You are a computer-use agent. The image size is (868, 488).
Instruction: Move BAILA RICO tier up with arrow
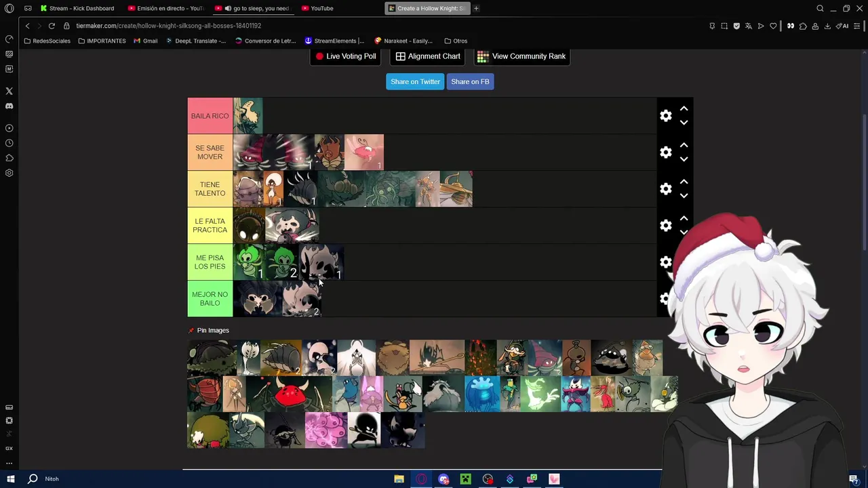684,108
